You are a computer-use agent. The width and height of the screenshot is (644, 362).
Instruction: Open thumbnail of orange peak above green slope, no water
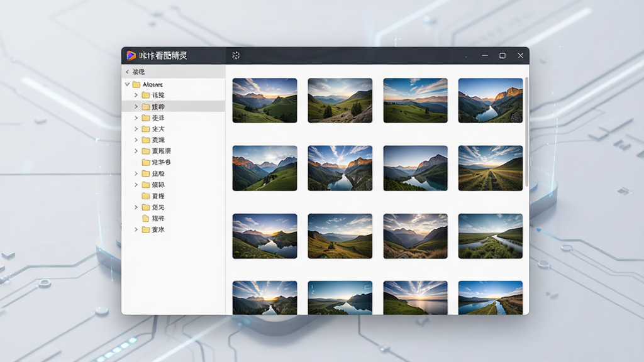[265, 168]
